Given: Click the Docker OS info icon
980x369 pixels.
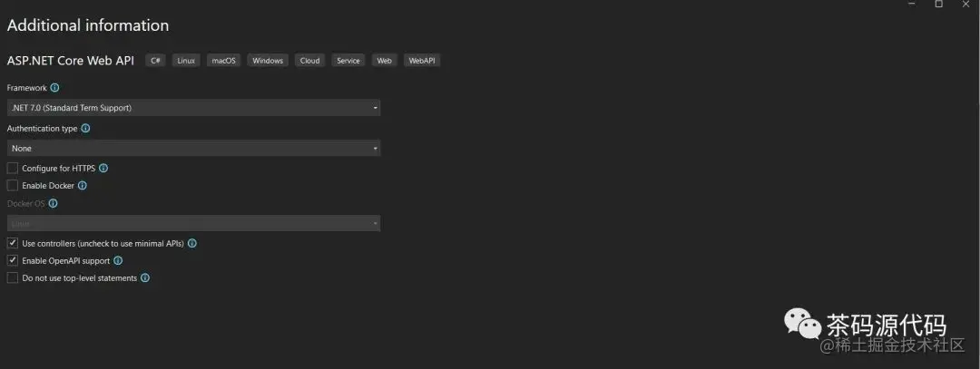Looking at the screenshot, I should coord(54,203).
